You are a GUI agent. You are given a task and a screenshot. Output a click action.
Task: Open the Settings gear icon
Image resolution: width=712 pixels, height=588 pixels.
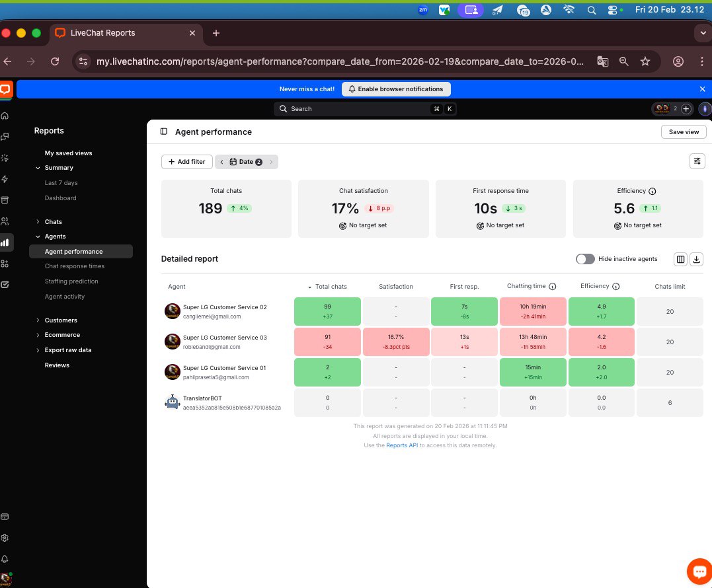[x=5, y=538]
